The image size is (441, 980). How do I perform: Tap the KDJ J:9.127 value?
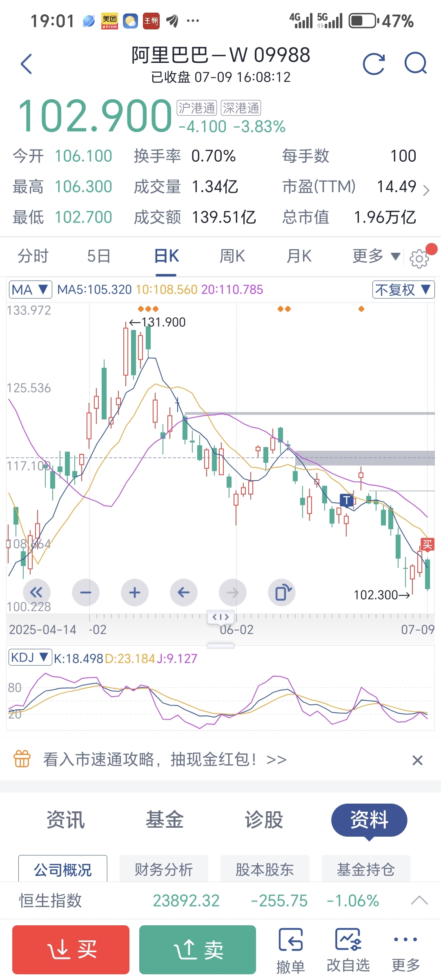(177, 659)
